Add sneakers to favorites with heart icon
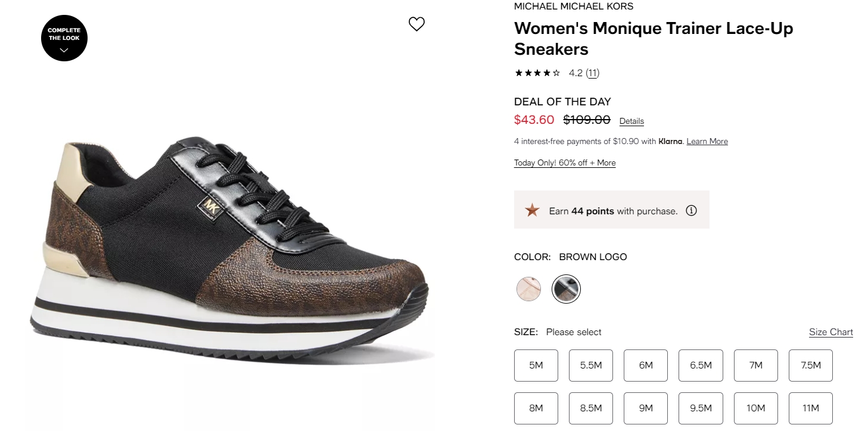Screen dimensions: 868x431 coord(416,24)
